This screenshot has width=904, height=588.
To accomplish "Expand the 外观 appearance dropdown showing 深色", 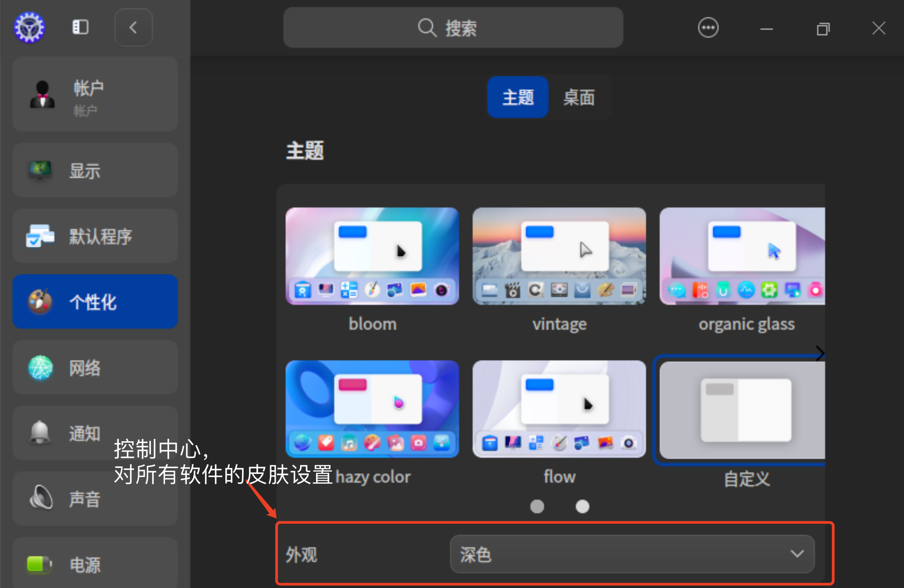I will click(632, 554).
